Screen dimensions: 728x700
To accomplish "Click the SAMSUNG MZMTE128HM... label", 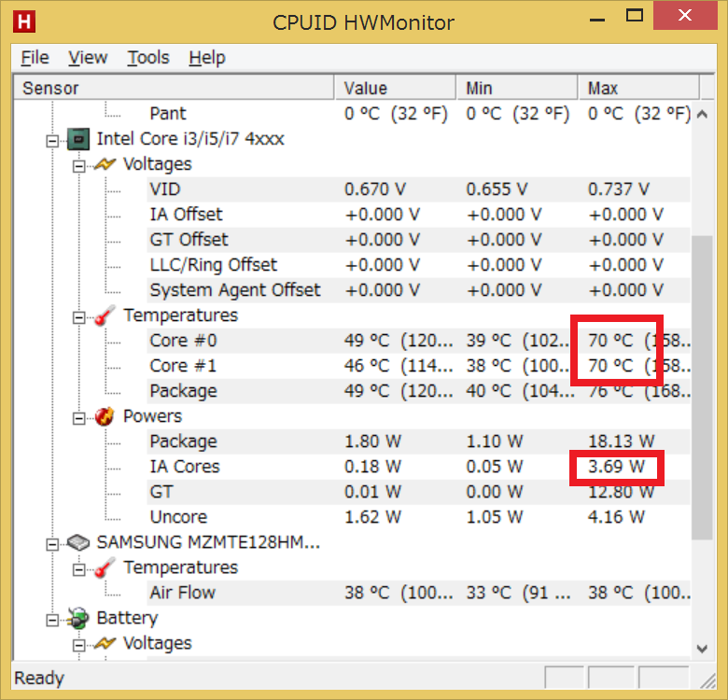I will [208, 542].
